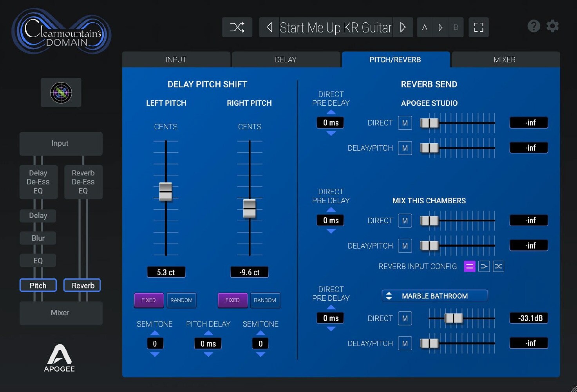The height and width of the screenshot is (392, 577).
Task: Open the Mixer signal flow block
Action: click(x=61, y=313)
